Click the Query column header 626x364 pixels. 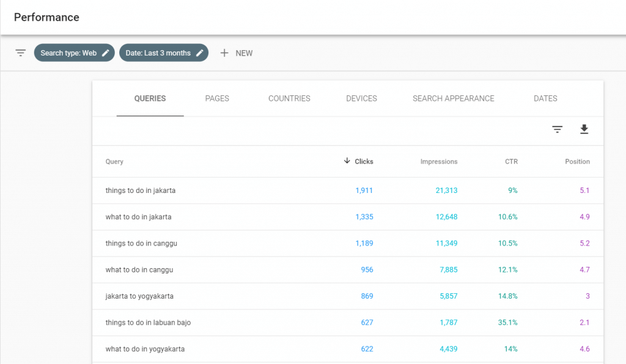coord(114,161)
